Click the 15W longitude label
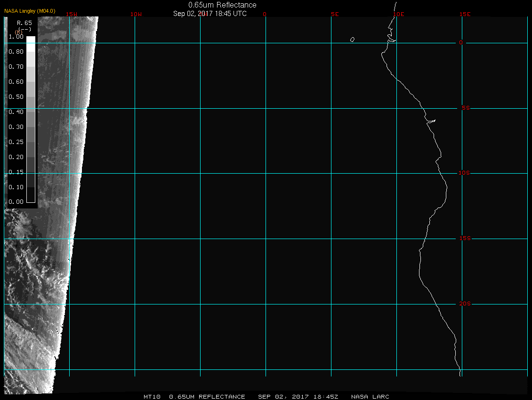The width and height of the screenshot is (532, 400). point(72,14)
